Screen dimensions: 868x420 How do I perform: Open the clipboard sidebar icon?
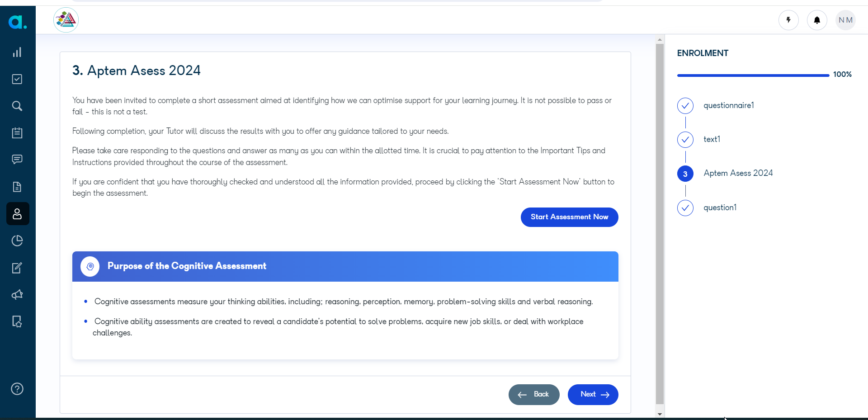point(17,133)
